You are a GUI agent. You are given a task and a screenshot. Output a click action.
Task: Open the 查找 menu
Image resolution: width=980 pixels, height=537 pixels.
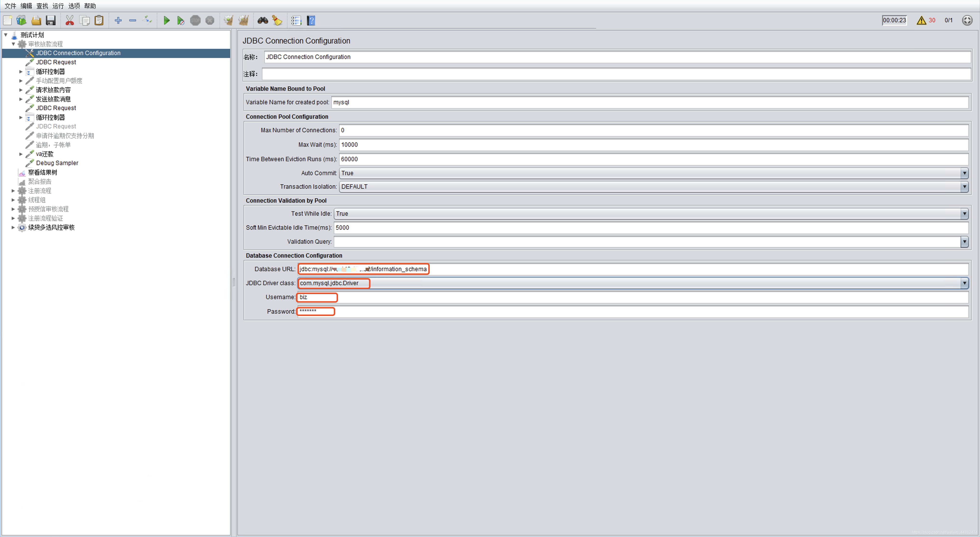(x=42, y=6)
